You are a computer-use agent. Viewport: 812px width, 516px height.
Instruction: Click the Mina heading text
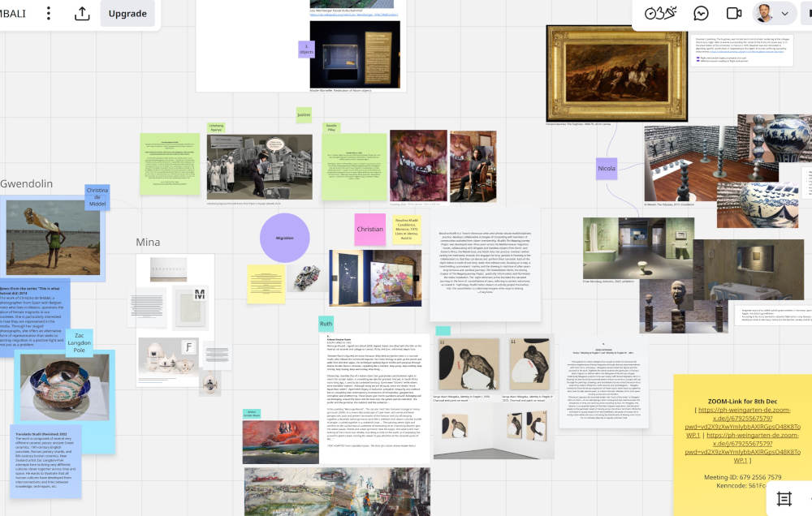[148, 242]
